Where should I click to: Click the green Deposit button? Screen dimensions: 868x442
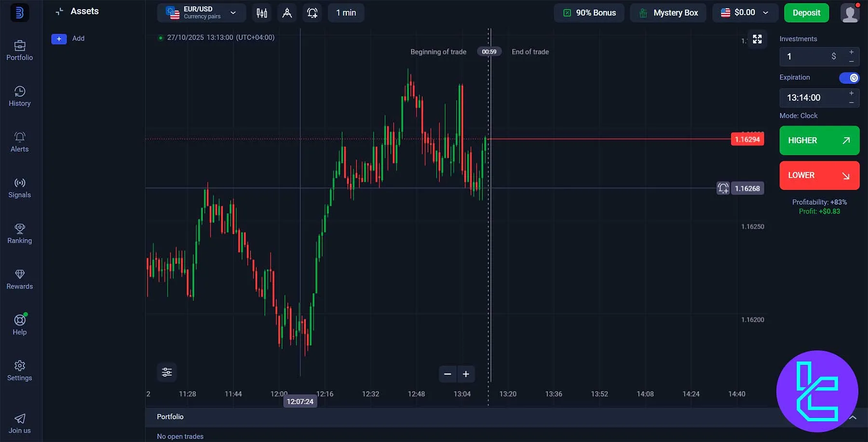(x=806, y=13)
